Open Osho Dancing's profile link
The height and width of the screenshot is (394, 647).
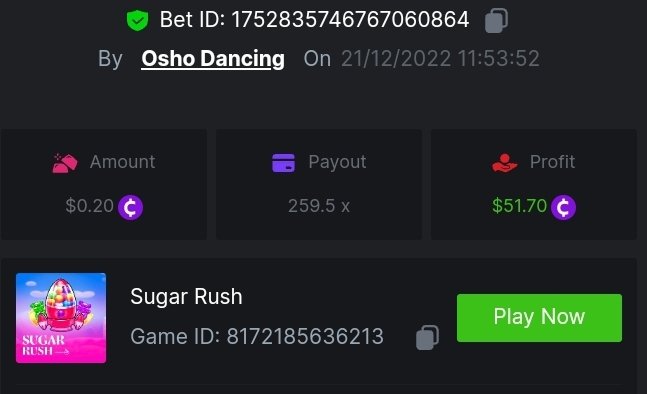(213, 59)
